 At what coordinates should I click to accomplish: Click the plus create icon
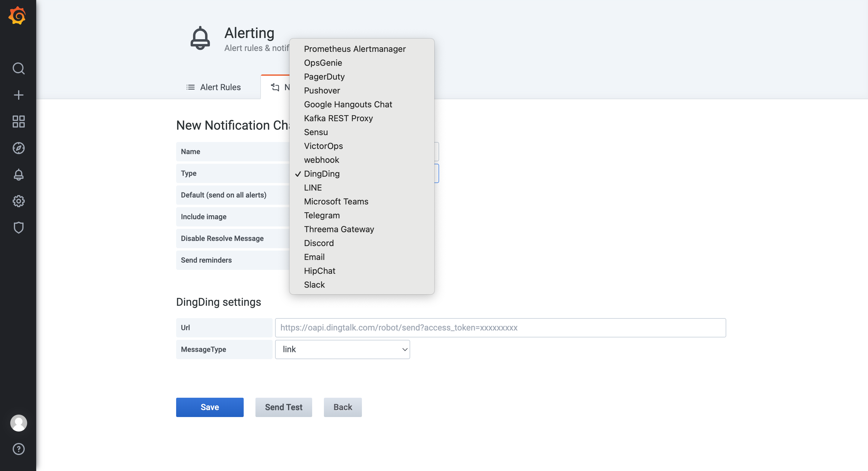(18, 95)
